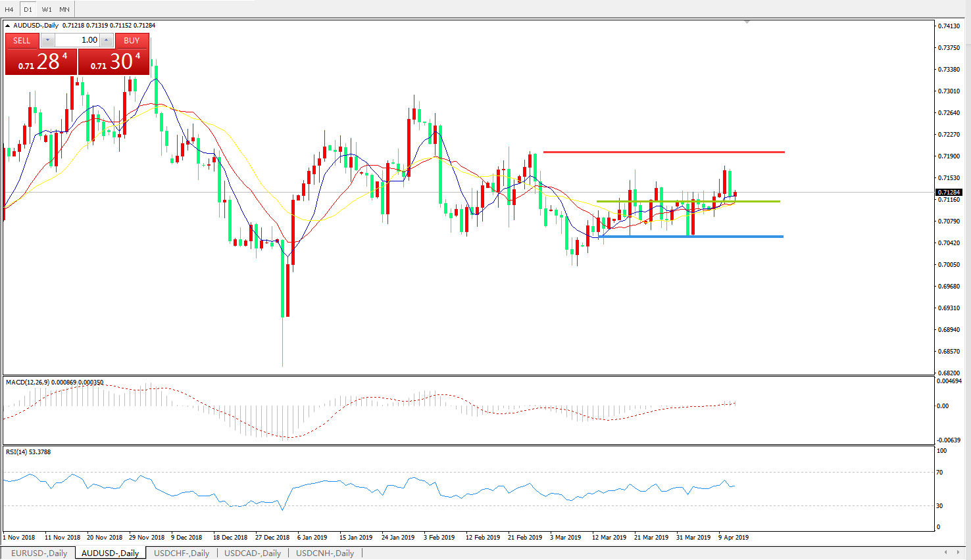Screen dimensions: 971x560
Task: Click the 0.71304 buy price tile
Action: (114, 62)
